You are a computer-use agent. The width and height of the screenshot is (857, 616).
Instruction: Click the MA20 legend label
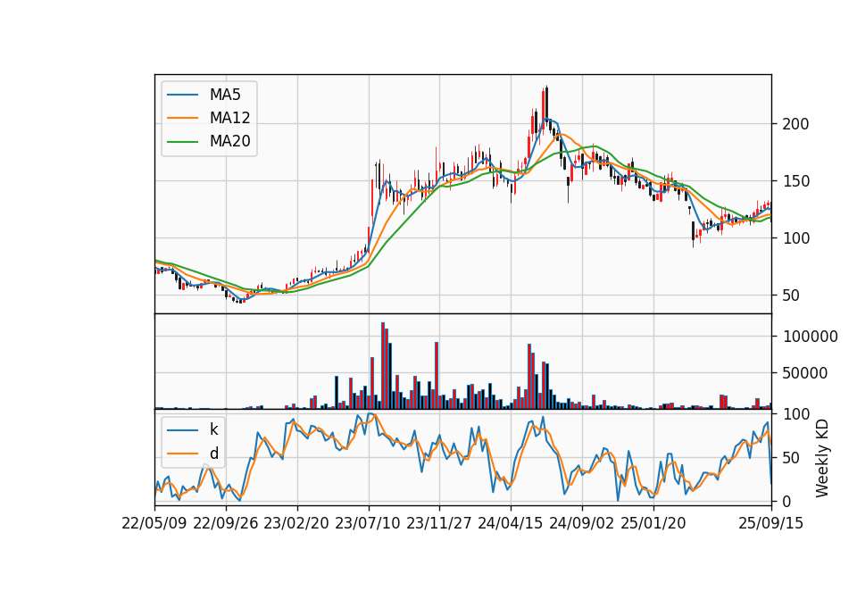pos(229,141)
